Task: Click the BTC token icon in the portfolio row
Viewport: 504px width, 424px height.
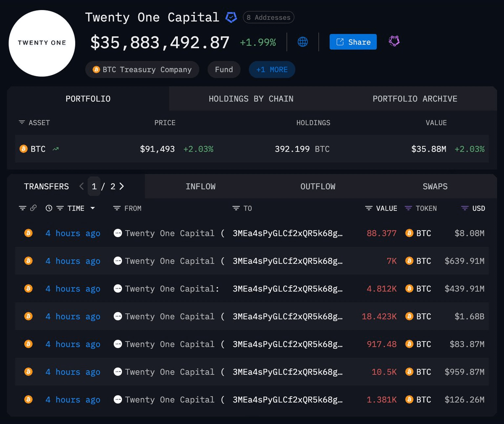Action: (23, 148)
